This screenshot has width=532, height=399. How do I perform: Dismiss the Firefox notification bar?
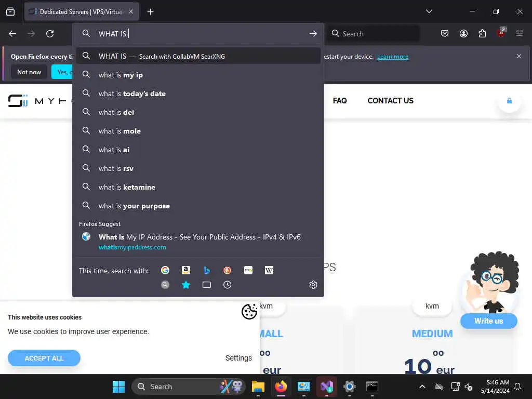coord(519,56)
